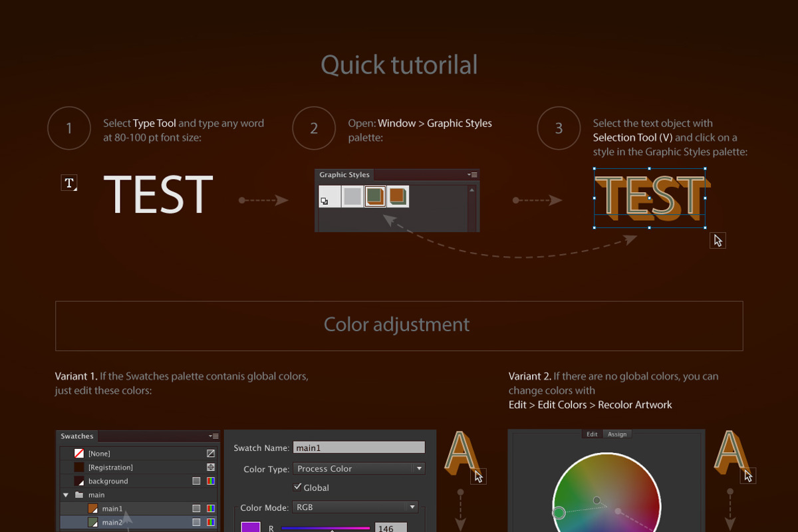The image size is (798, 532).
Task: Click the Quick tutorilal heading
Action: coord(399,65)
